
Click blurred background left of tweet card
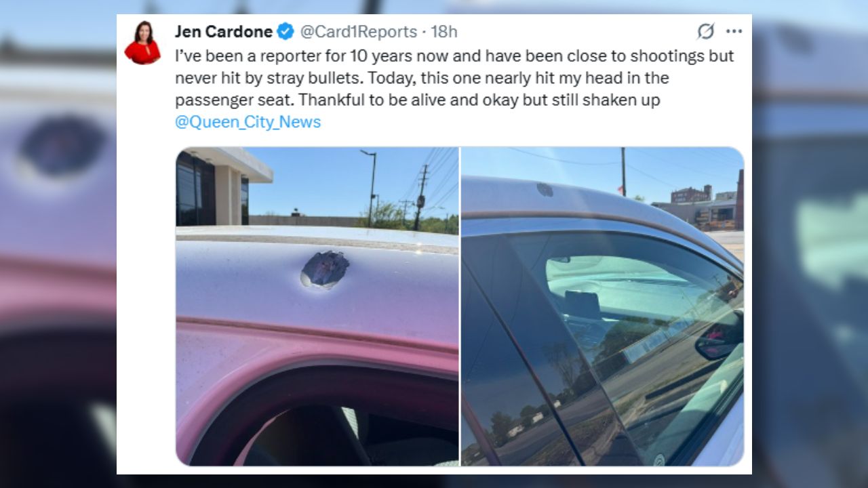point(58,244)
